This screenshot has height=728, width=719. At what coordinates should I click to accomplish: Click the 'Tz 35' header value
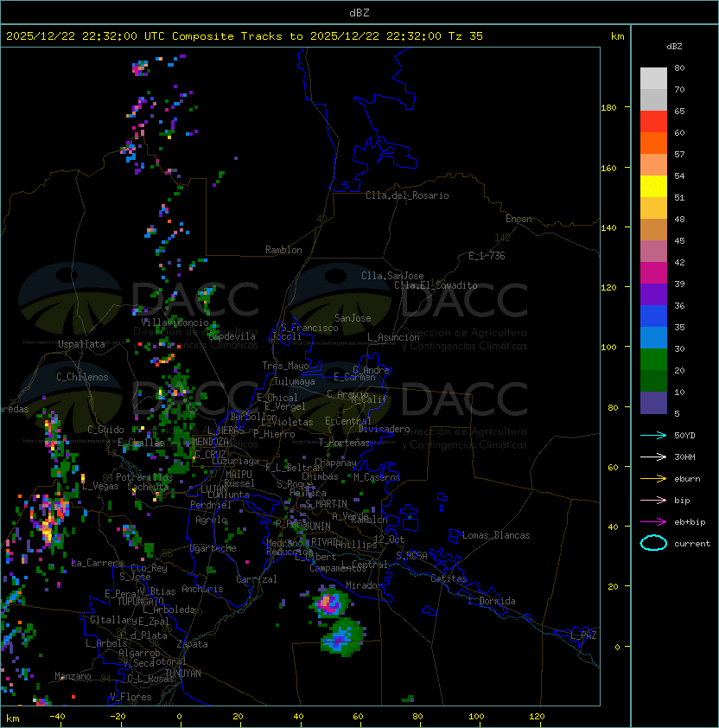[466, 36]
